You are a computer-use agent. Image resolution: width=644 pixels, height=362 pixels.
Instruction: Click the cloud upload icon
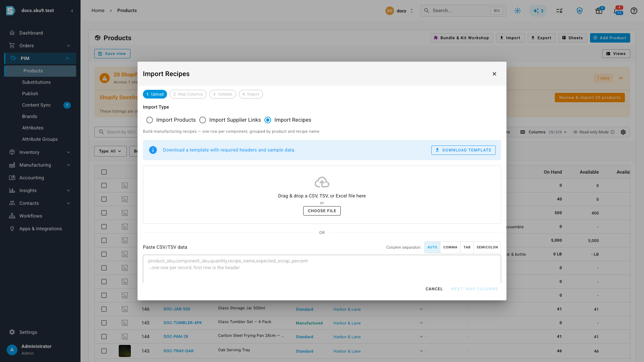322,182
